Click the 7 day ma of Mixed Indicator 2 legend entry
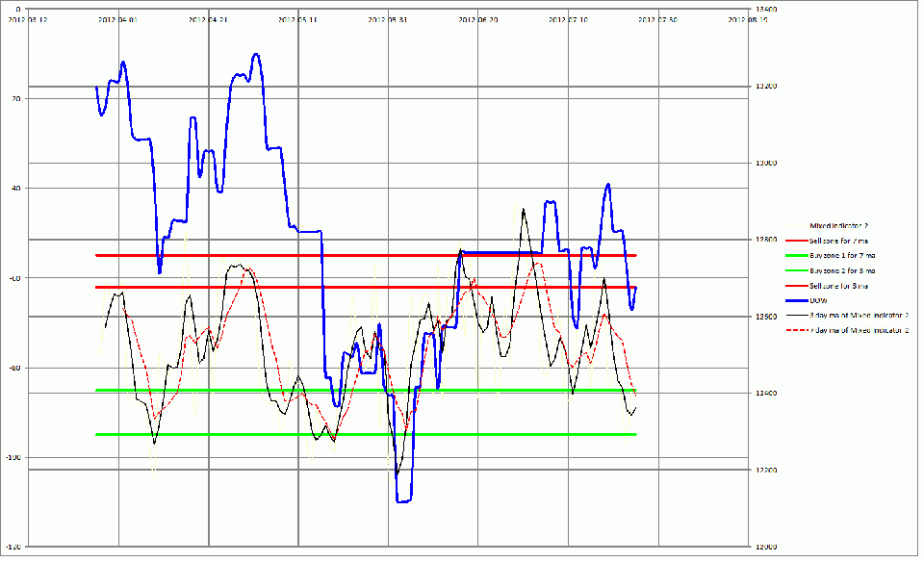924x562 pixels. 847,330
